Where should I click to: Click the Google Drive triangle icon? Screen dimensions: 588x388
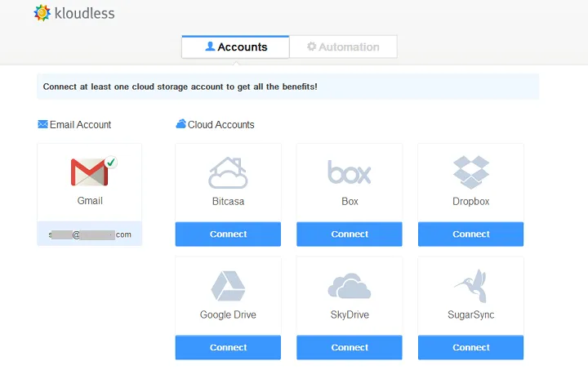tap(228, 286)
